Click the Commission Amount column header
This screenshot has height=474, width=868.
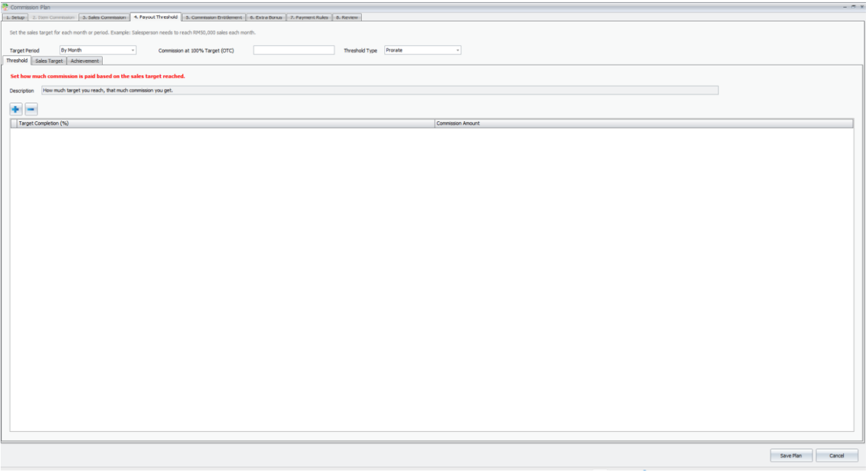[644, 123]
